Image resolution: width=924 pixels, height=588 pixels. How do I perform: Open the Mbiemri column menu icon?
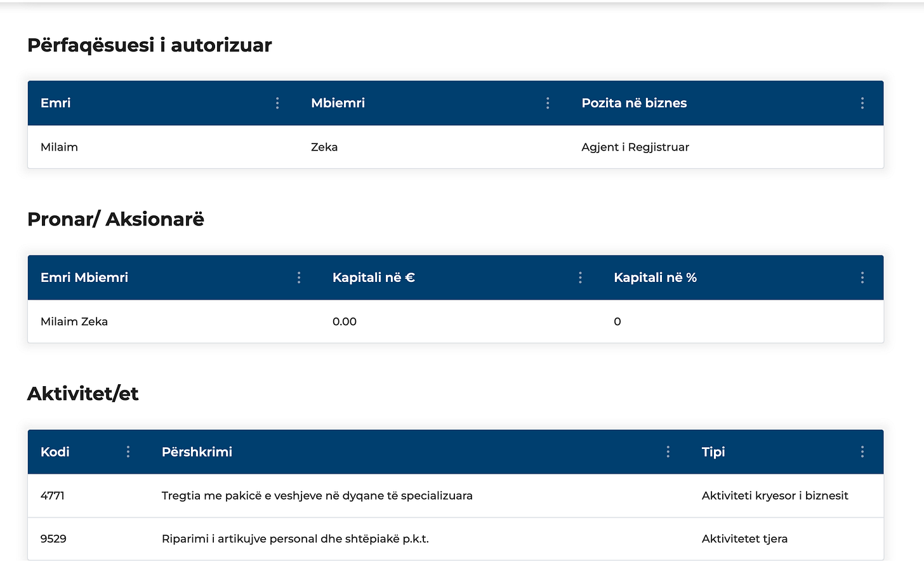[x=548, y=103]
